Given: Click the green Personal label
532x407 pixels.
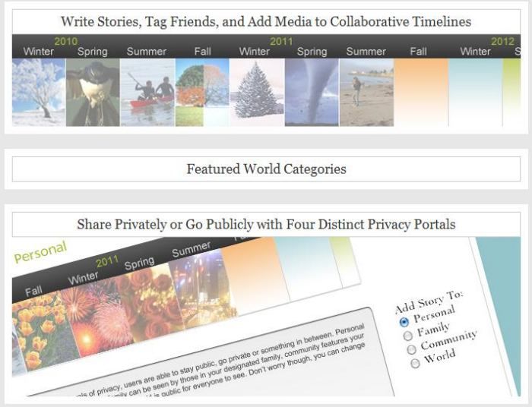Looking at the screenshot, I should 40,252.
